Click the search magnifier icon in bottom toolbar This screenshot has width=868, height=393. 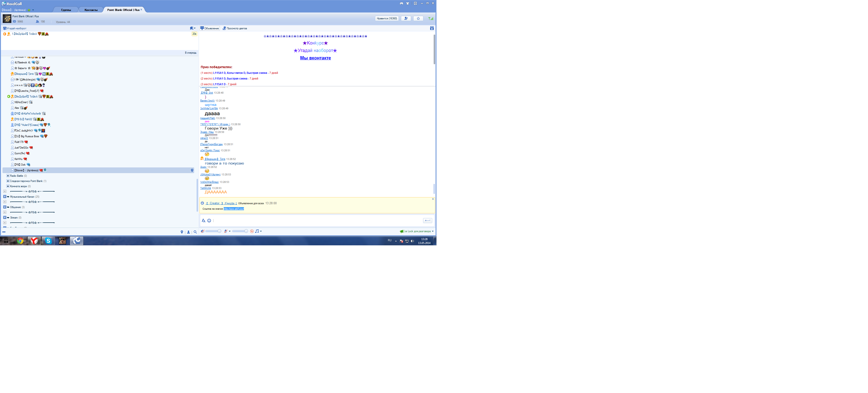point(195,232)
